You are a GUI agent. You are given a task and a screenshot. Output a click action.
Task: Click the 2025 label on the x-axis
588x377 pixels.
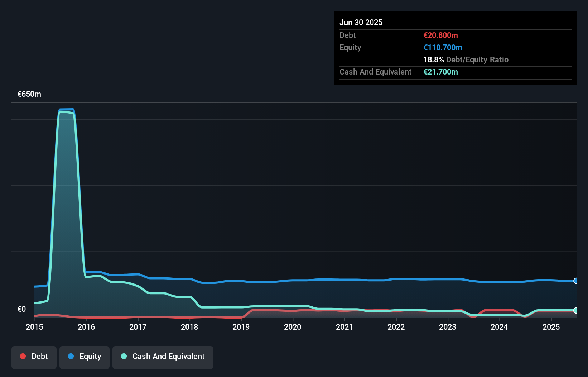551,327
